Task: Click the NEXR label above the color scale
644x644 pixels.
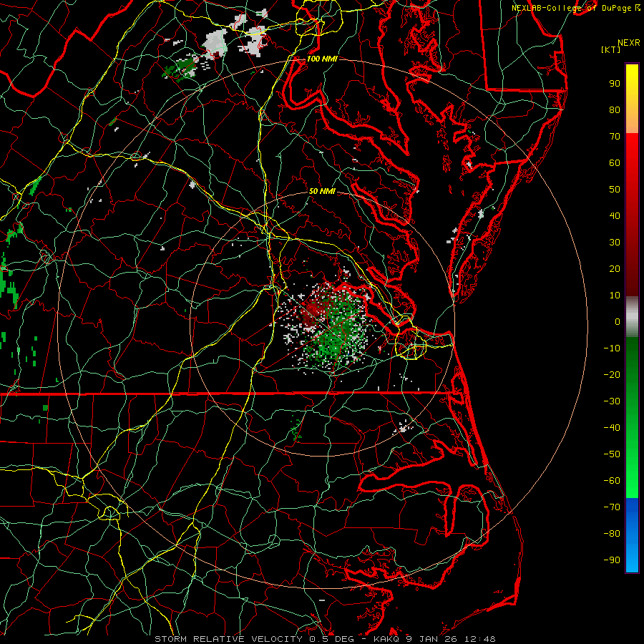Action: point(629,43)
